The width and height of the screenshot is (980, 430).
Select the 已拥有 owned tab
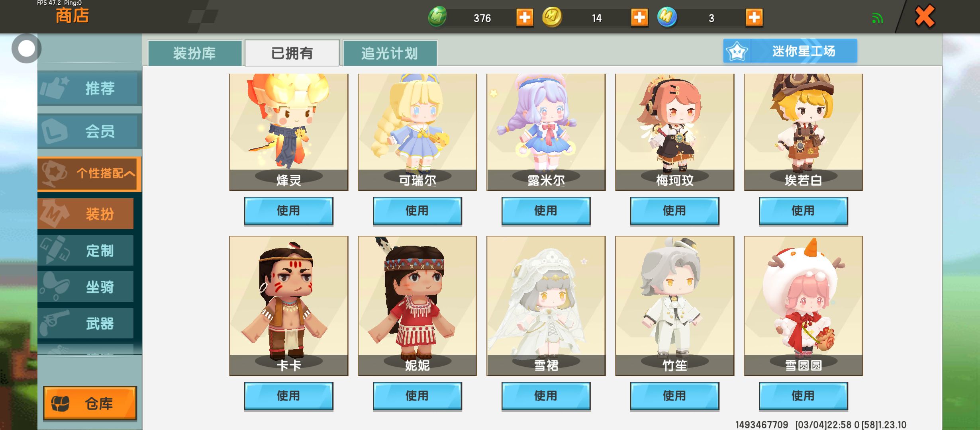[x=292, y=53]
